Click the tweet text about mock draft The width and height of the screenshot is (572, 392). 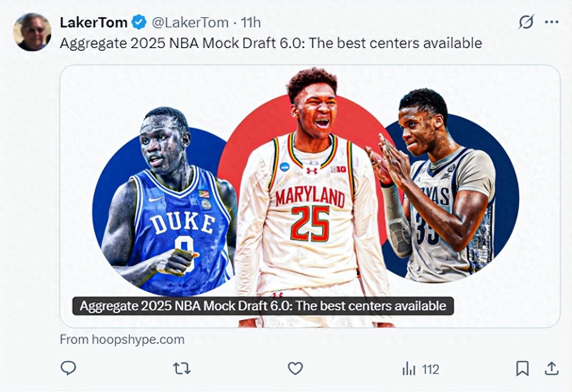pyautogui.click(x=271, y=43)
